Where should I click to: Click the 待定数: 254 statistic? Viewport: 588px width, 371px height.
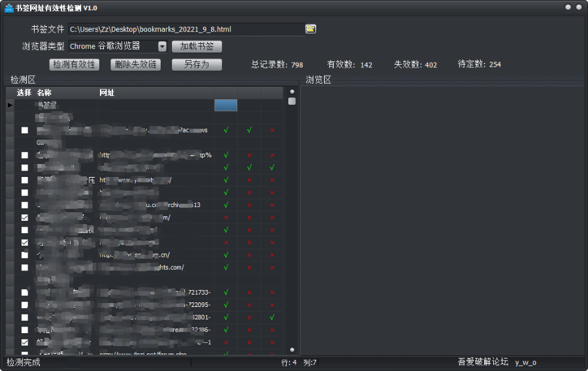pyautogui.click(x=480, y=64)
